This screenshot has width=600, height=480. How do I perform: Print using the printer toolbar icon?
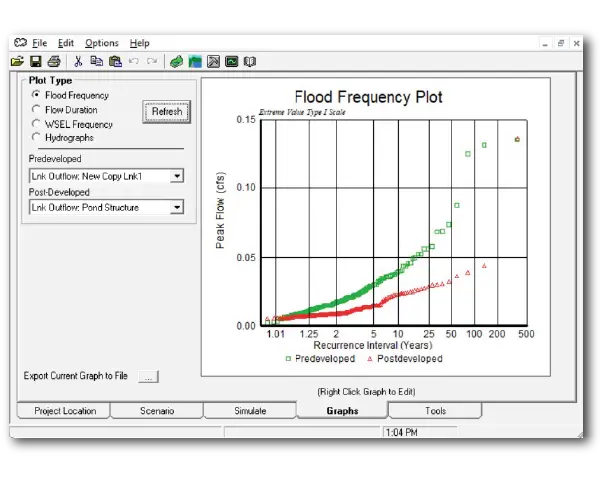[x=54, y=61]
